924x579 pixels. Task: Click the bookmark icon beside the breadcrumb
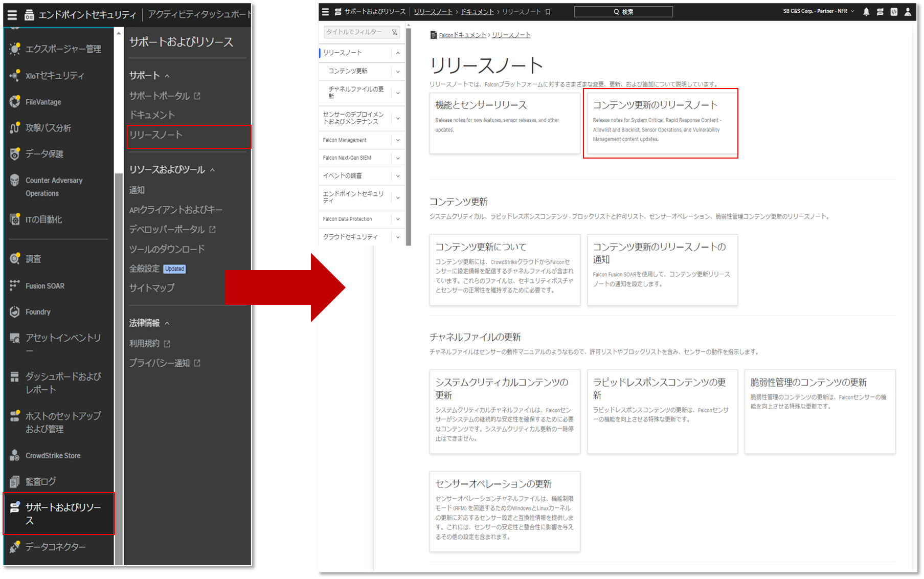(548, 12)
